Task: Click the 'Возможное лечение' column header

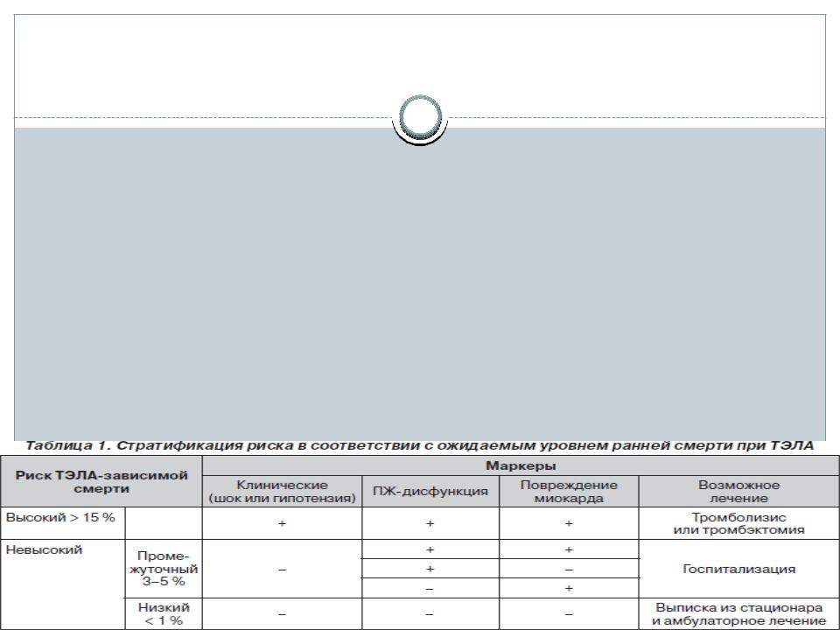Action: (738, 491)
